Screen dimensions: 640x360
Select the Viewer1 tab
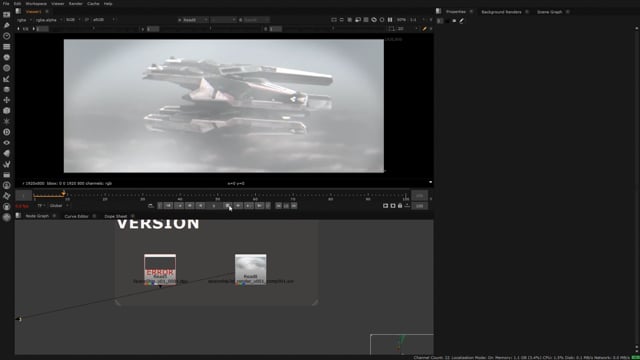pos(33,11)
